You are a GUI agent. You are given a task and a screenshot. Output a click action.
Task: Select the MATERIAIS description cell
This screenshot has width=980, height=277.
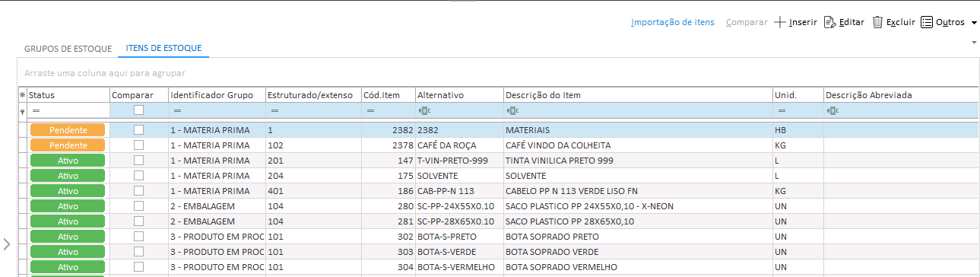(638, 130)
